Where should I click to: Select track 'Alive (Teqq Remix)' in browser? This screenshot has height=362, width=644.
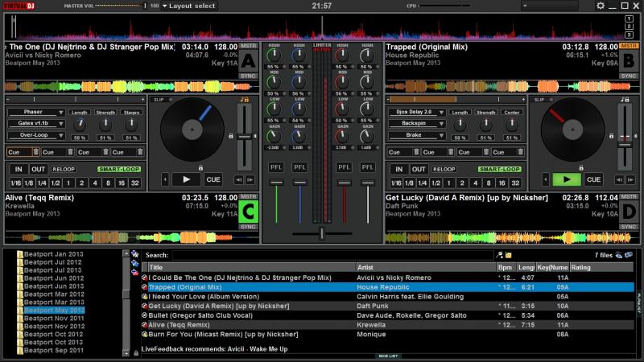coord(387,325)
